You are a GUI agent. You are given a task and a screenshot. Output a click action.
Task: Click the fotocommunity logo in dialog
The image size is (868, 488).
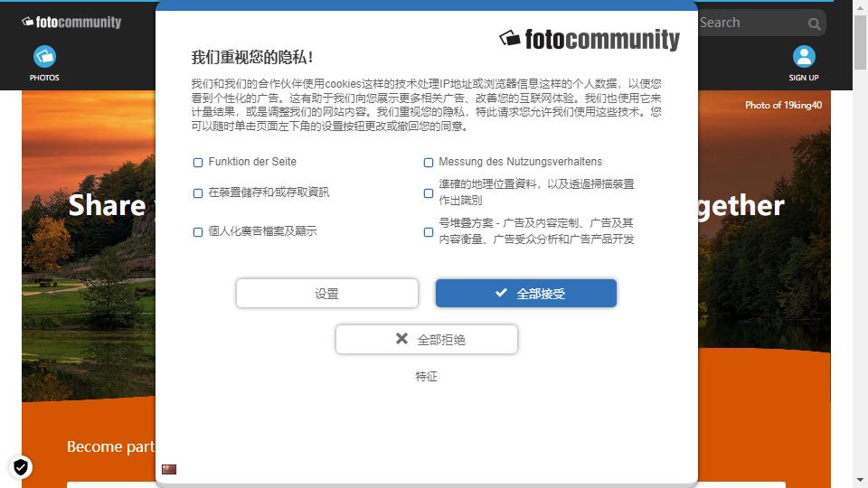[x=589, y=39]
